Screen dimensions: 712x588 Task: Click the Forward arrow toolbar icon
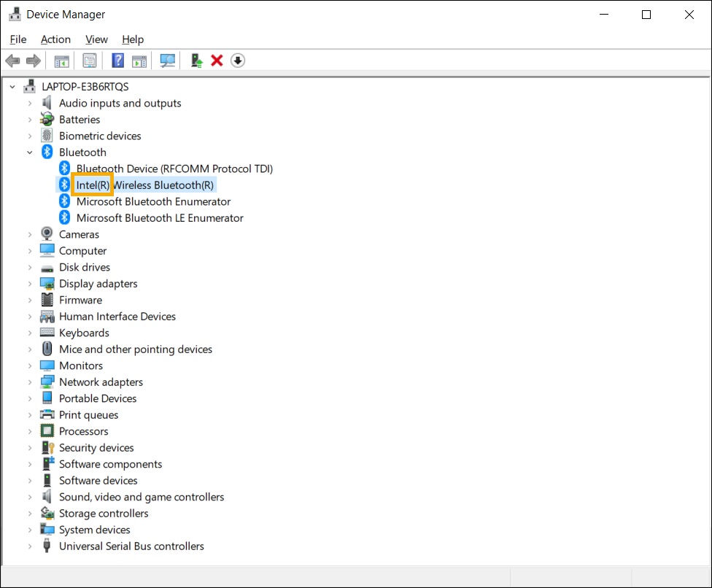(x=33, y=61)
